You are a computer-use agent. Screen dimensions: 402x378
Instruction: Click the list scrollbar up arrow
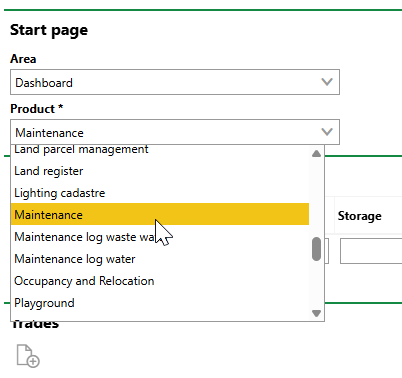click(316, 154)
